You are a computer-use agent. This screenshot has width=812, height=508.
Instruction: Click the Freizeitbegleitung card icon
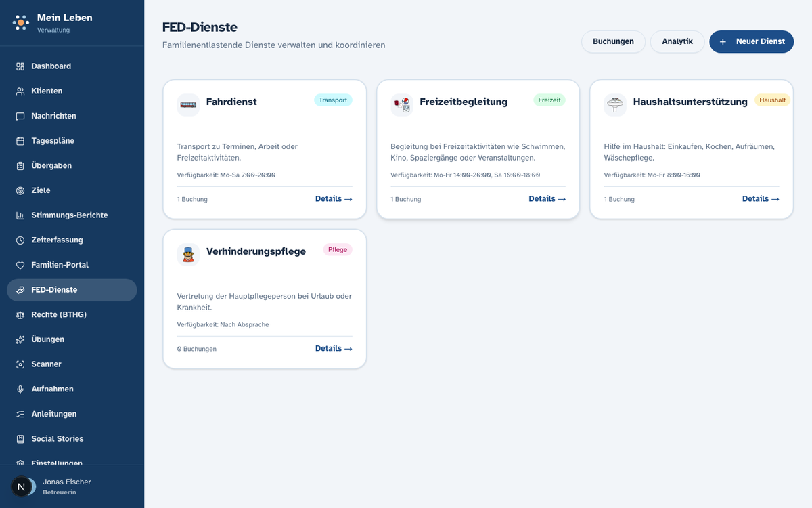(402, 105)
